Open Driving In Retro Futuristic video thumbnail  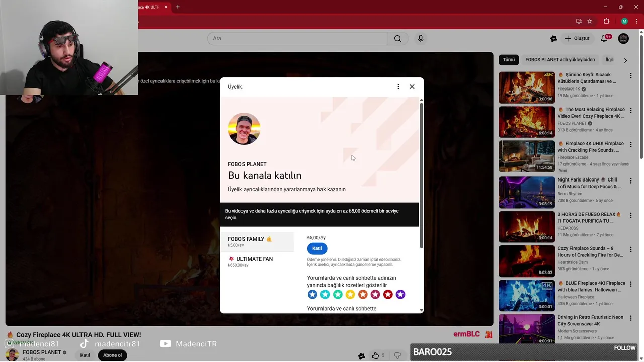(527, 329)
